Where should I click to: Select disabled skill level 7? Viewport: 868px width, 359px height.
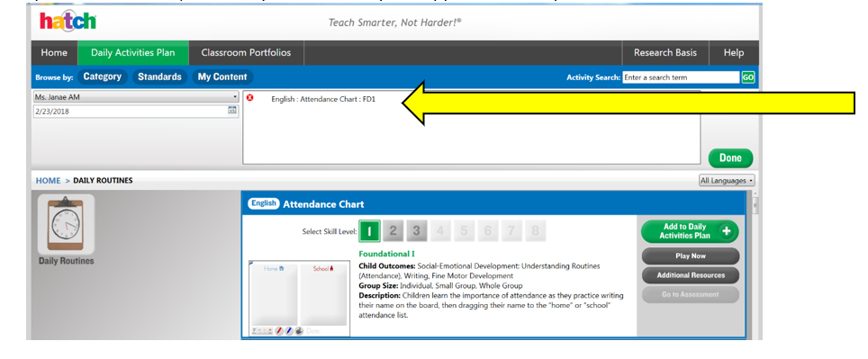(x=511, y=231)
